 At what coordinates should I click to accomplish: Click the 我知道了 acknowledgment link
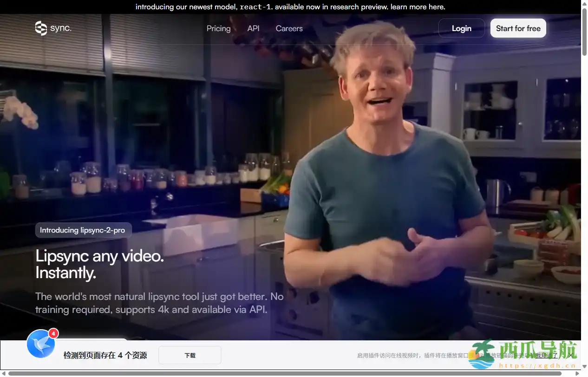[x=546, y=356]
